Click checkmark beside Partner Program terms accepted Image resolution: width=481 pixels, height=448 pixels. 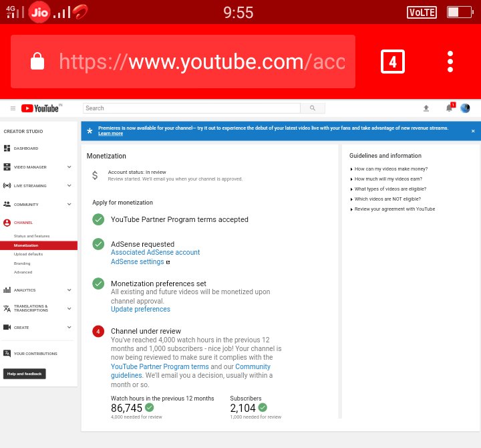pyautogui.click(x=98, y=219)
